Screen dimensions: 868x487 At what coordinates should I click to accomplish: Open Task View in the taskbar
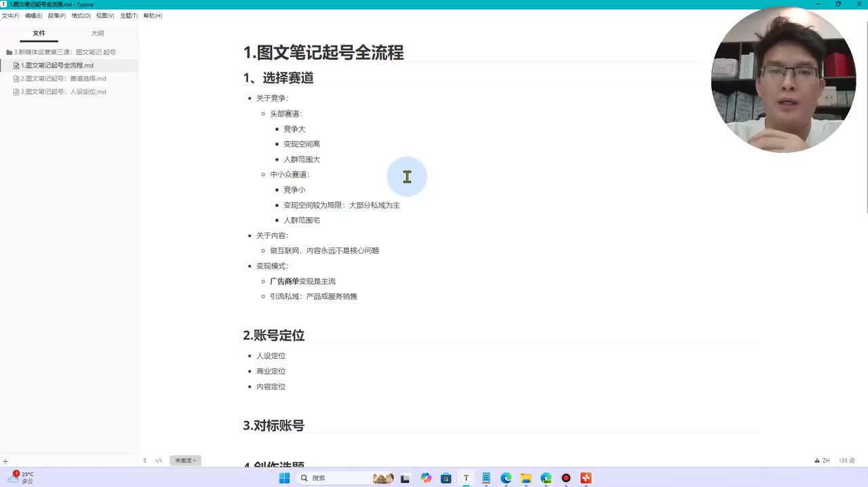[x=406, y=478]
